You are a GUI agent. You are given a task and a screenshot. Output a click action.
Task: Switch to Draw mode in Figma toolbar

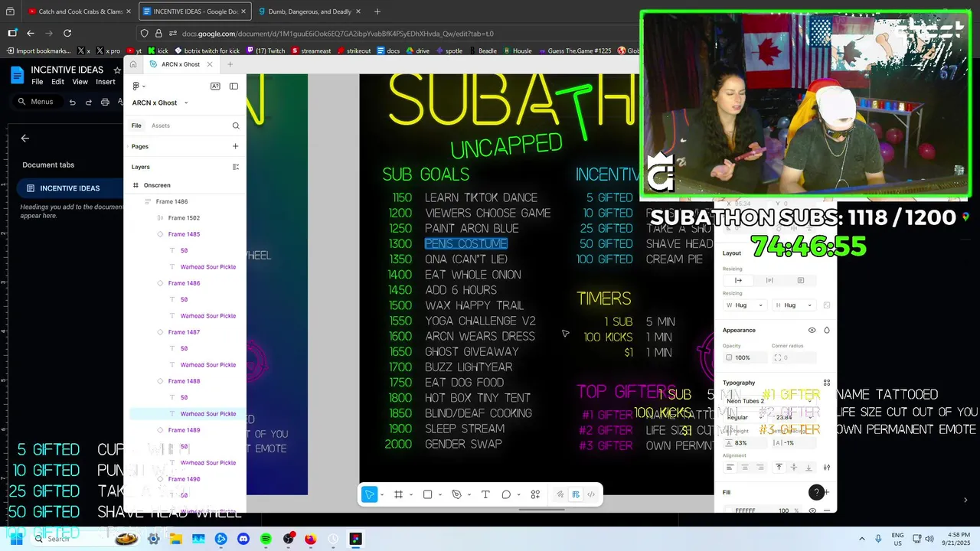click(x=560, y=494)
